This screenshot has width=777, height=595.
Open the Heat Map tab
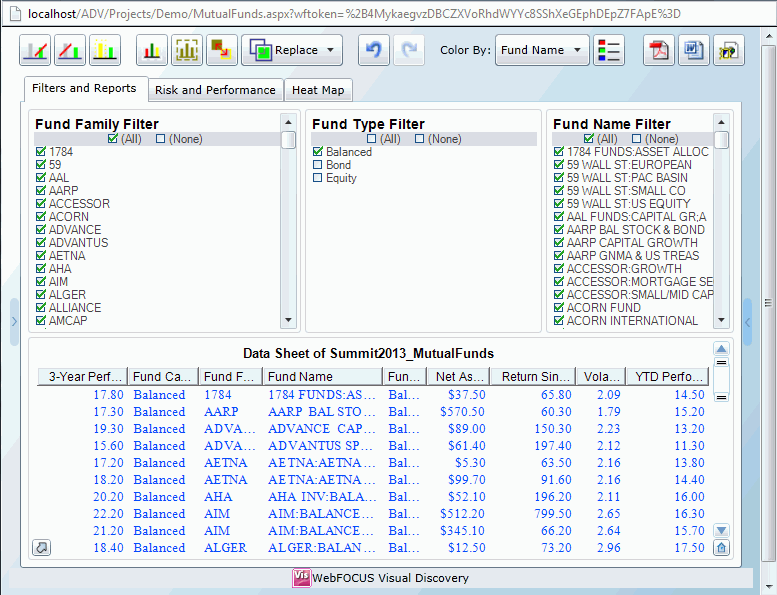(318, 90)
